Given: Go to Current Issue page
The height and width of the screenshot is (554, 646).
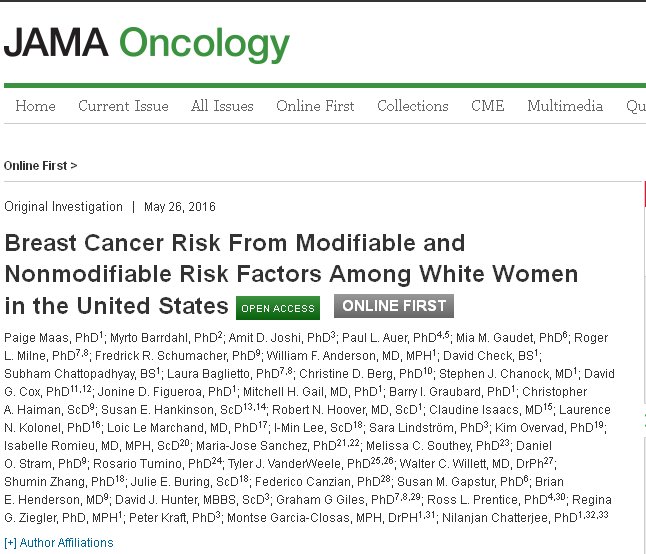Looking at the screenshot, I should click(124, 106).
